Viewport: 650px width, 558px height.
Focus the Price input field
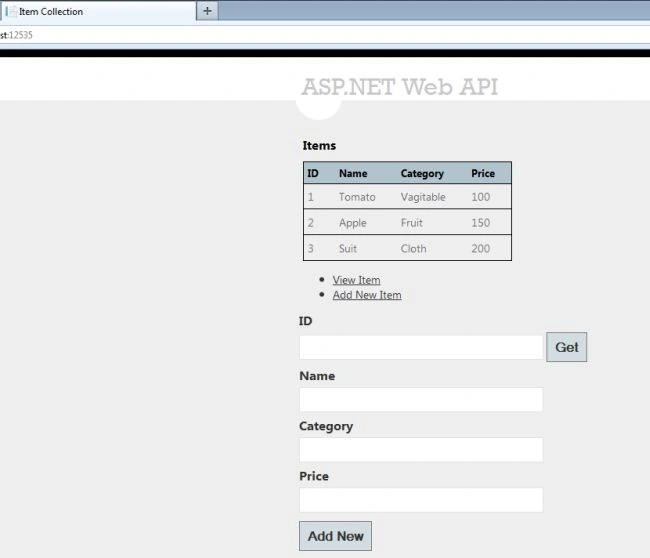pyautogui.click(x=421, y=500)
